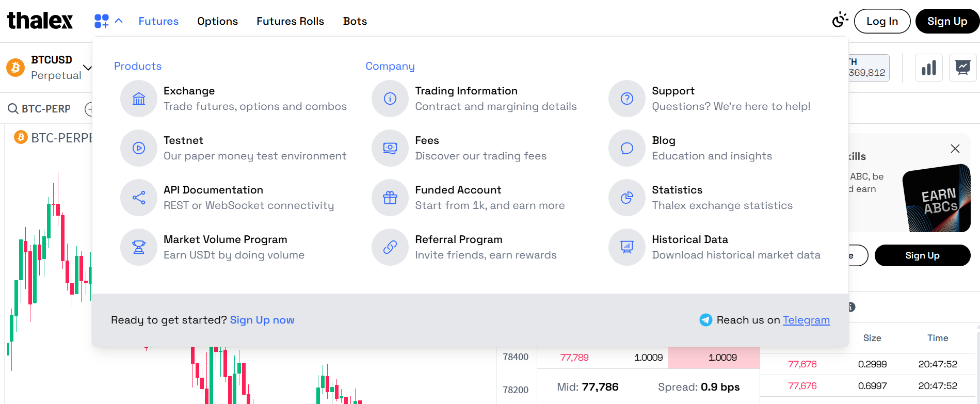
Task: Click the Earn ABCs promo image
Action: pyautogui.click(x=937, y=198)
